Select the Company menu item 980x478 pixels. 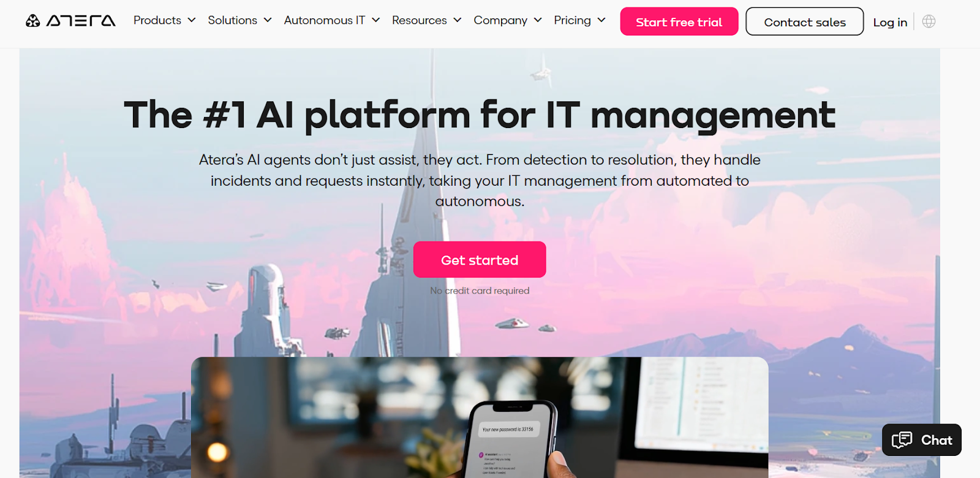[500, 21]
